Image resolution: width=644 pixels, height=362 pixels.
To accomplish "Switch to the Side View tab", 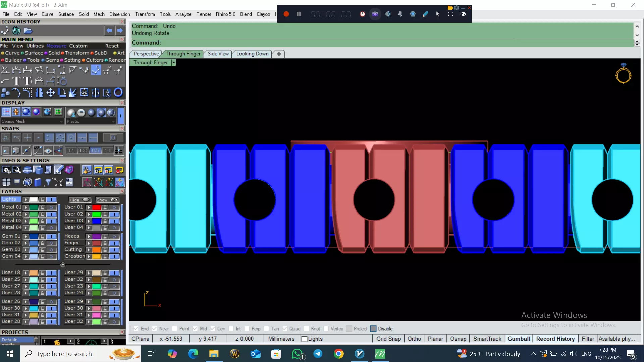I will [x=218, y=54].
